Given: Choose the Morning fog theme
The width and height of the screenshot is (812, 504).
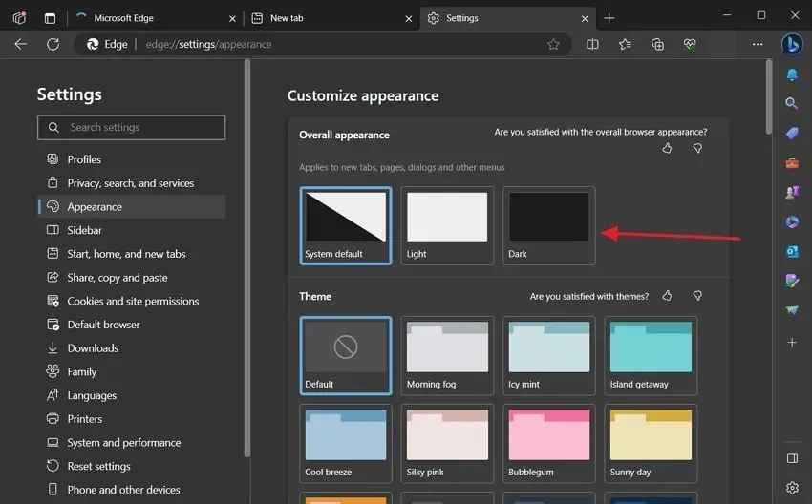Looking at the screenshot, I should pos(447,355).
